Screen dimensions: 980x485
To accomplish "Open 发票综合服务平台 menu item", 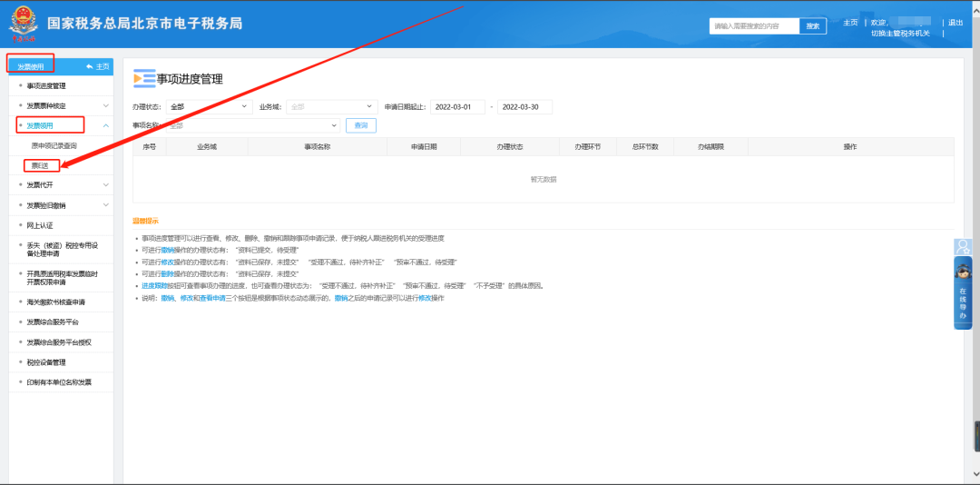I will click(x=54, y=322).
